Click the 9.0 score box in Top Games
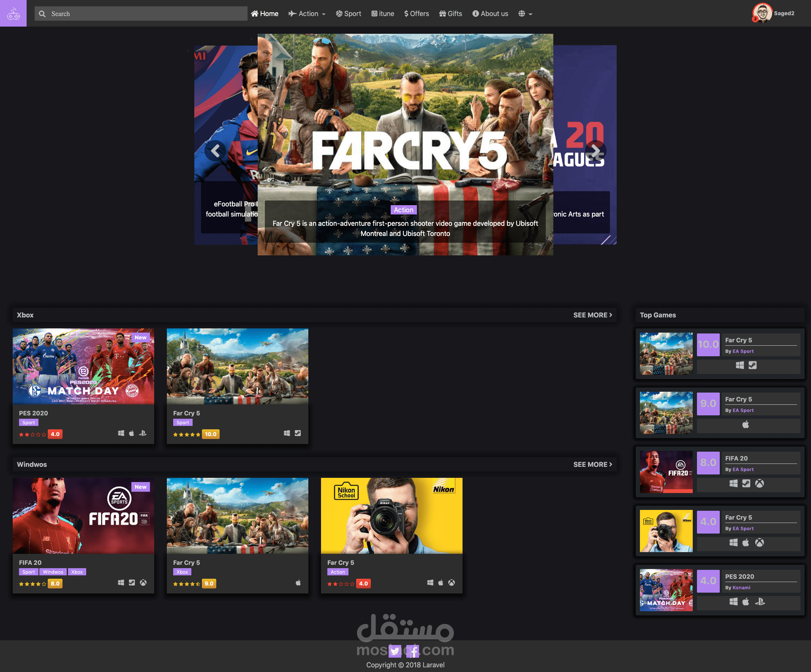Image resolution: width=811 pixels, height=672 pixels. (708, 404)
